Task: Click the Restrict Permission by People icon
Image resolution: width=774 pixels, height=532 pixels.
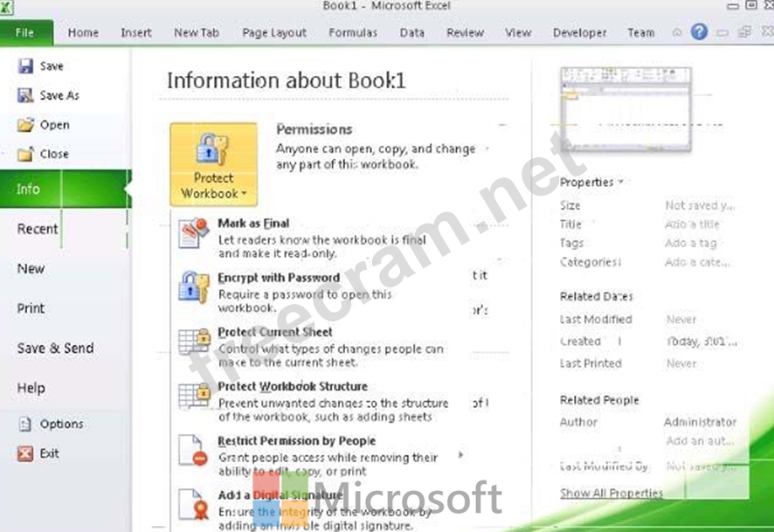Action: click(193, 450)
